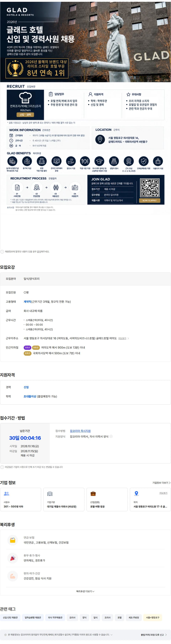Click the 신입 experience link
Screen dimensions: 171x644
[x=26, y=387]
